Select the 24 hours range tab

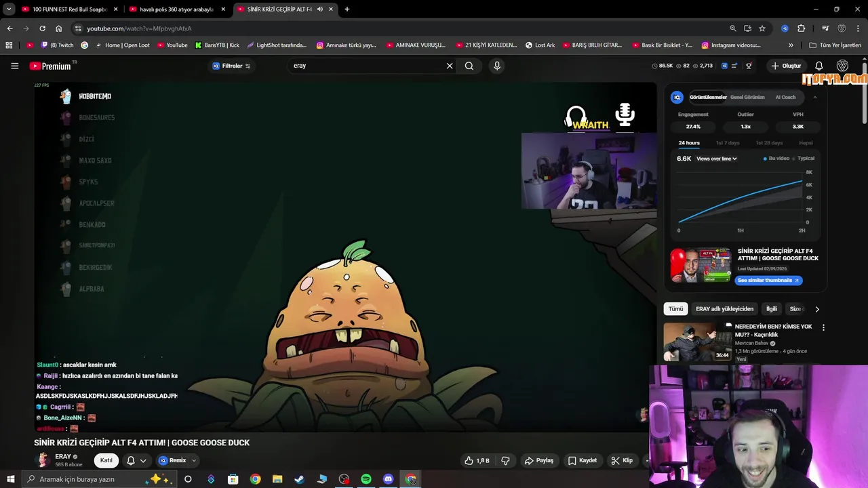click(689, 143)
